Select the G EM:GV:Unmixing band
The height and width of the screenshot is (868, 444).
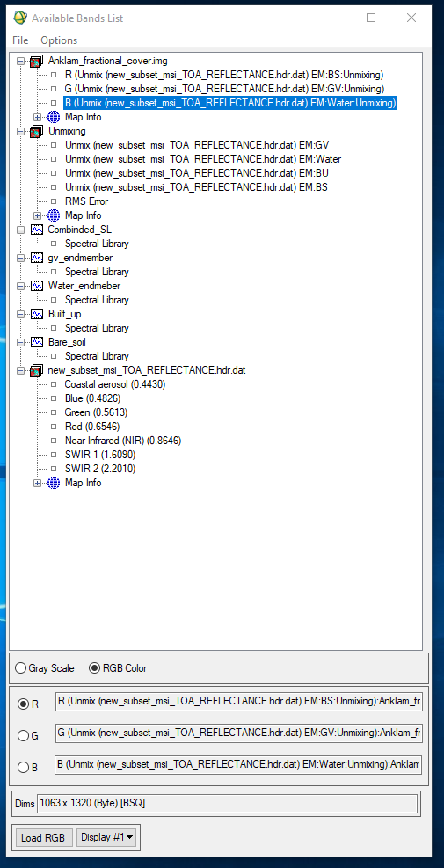225,89
